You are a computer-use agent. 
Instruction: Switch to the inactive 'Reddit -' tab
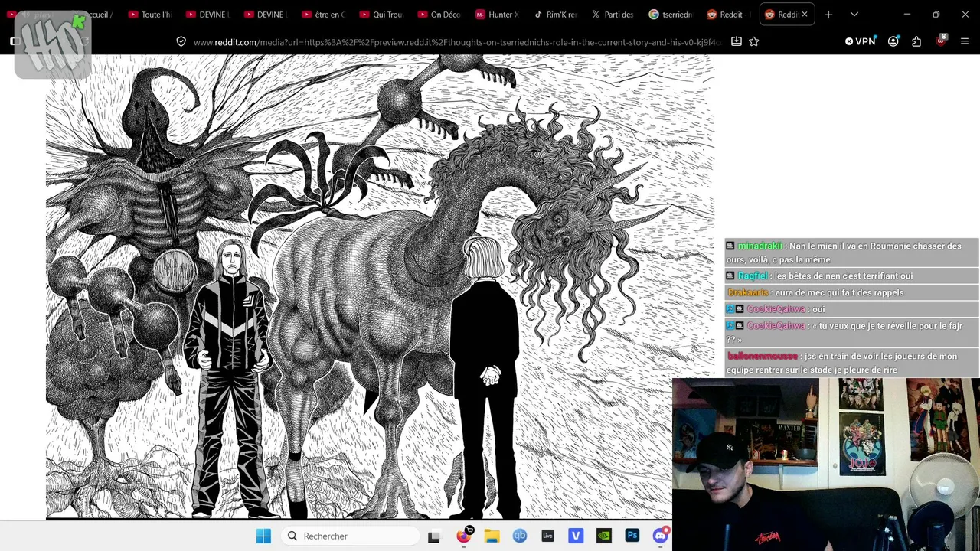pyautogui.click(x=728, y=15)
